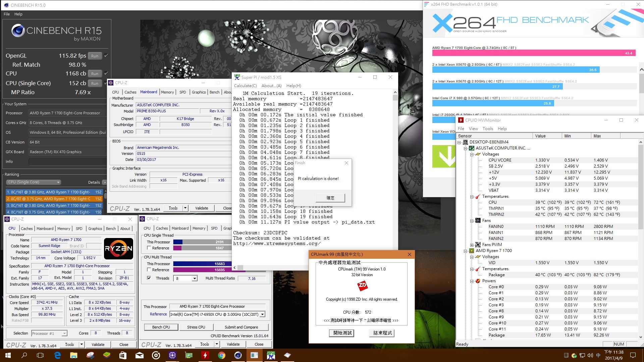Click the Super PI vertical scrollbar
This screenshot has width=644, height=362.
[395, 177]
